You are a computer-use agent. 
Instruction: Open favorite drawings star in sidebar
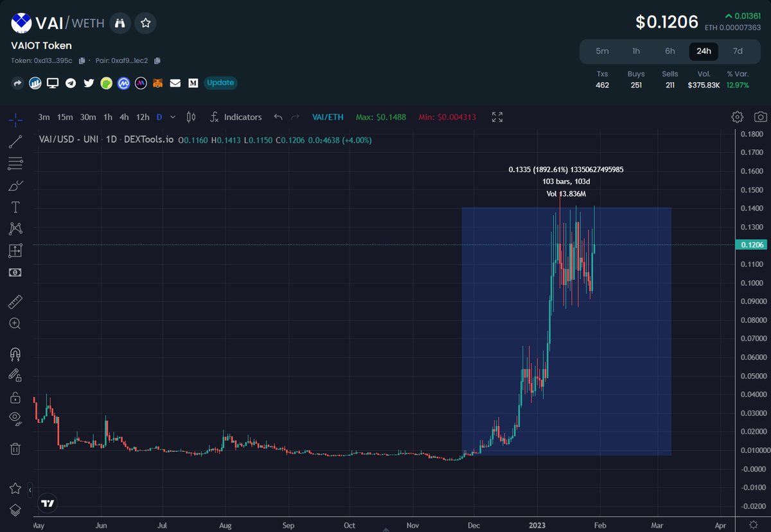pos(15,489)
